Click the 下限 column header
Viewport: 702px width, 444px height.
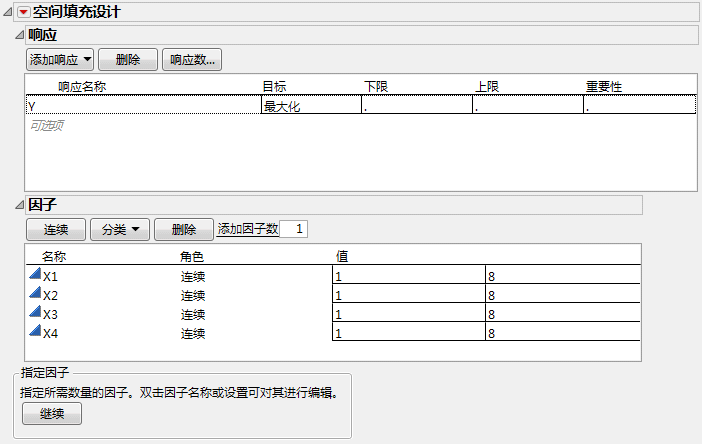pos(376,86)
